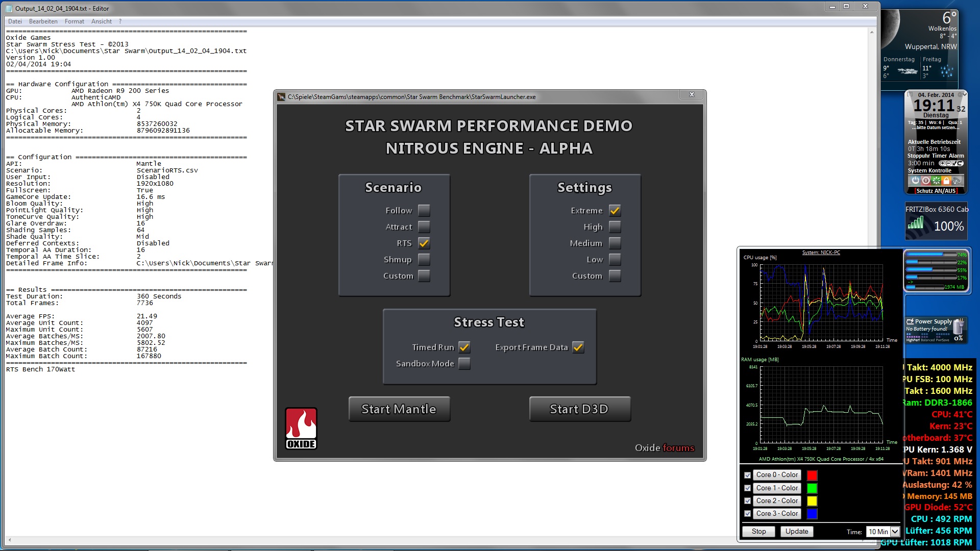Enable the Follow scenario checkbox
The image size is (980, 551).
tap(424, 210)
